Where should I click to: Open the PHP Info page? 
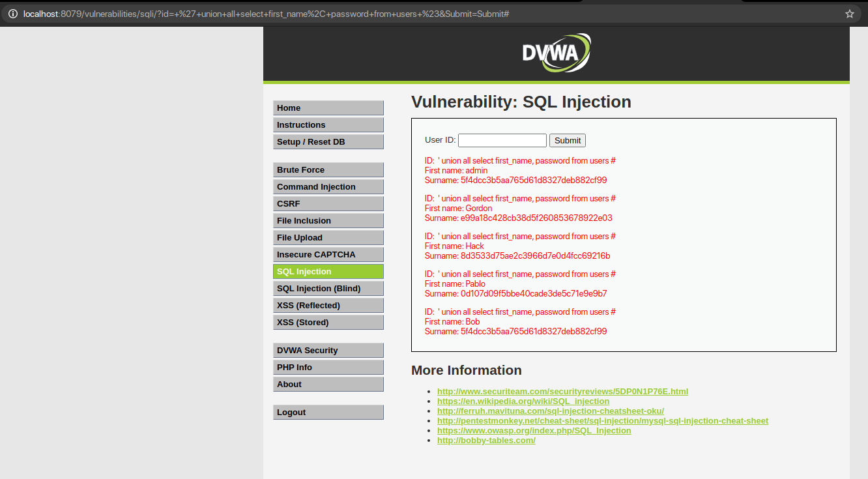click(328, 368)
